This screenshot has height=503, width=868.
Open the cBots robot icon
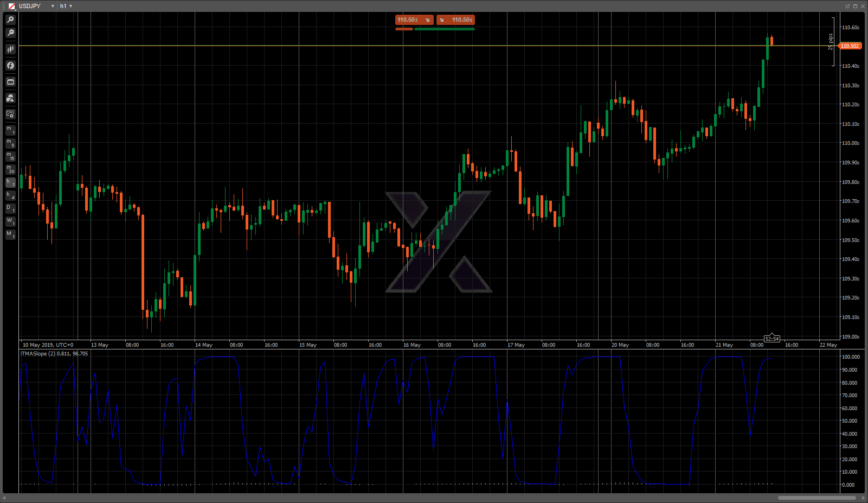point(10,82)
